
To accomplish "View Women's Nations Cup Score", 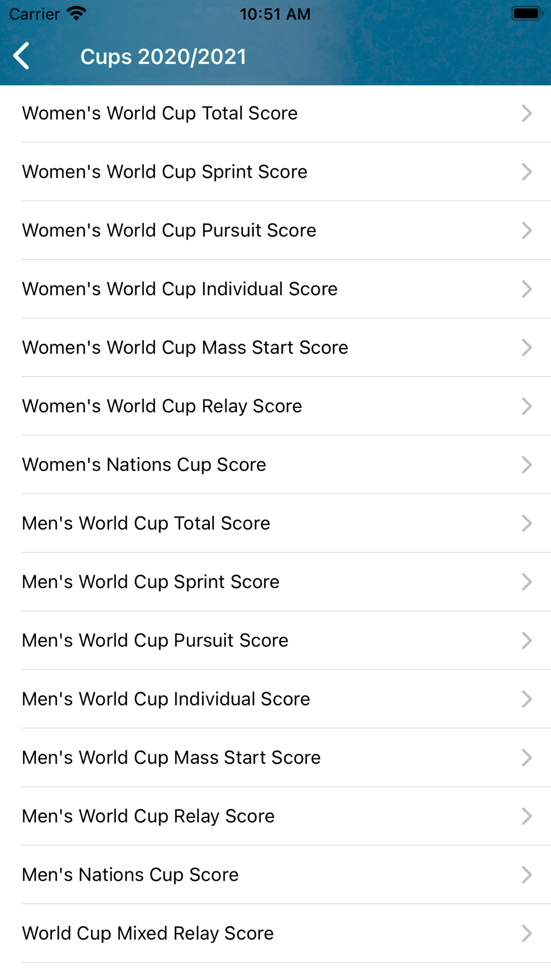I will (x=275, y=465).
